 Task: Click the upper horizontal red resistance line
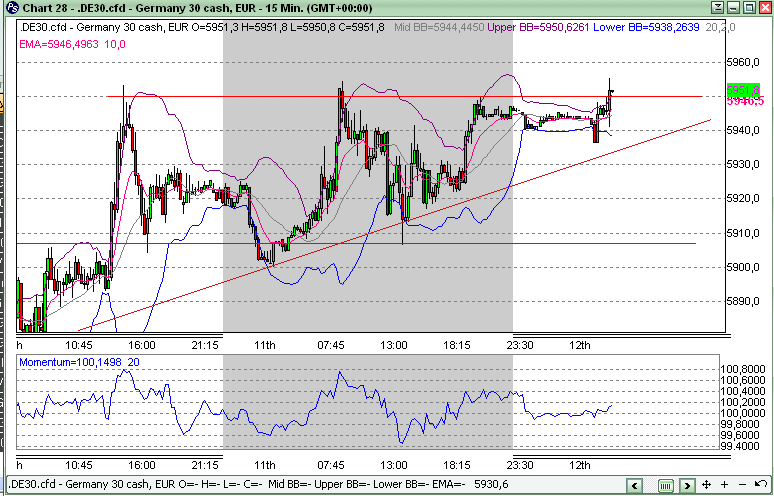click(x=405, y=96)
